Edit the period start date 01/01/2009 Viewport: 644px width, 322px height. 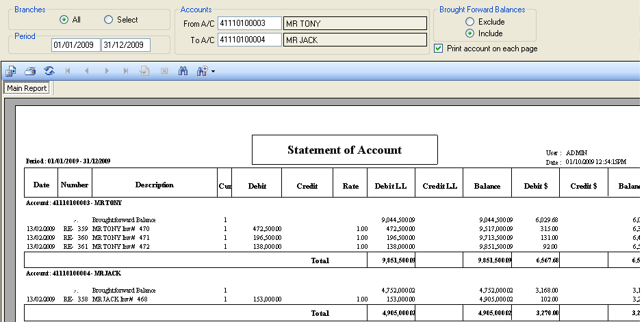(75, 45)
